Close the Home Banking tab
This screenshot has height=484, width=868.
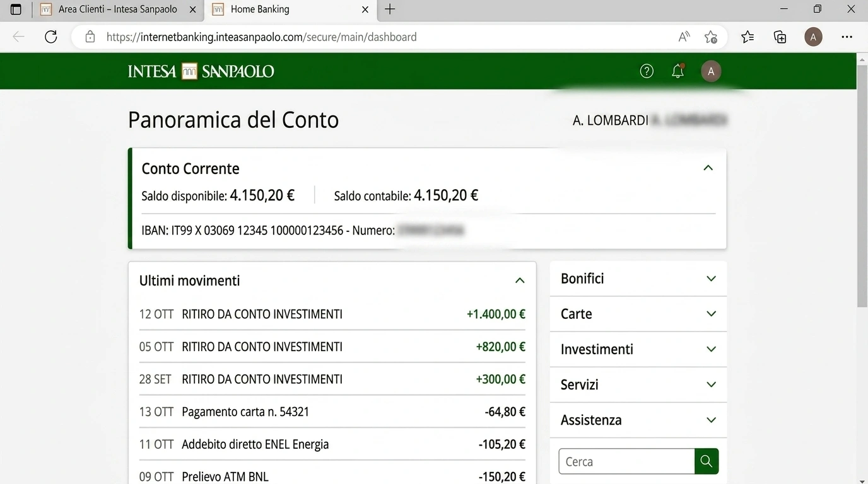(x=365, y=9)
